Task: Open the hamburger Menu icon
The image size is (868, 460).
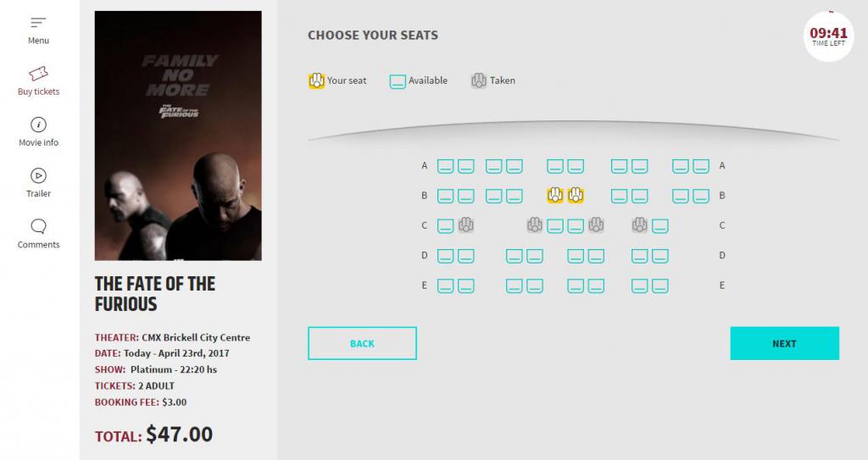Action: (x=38, y=22)
